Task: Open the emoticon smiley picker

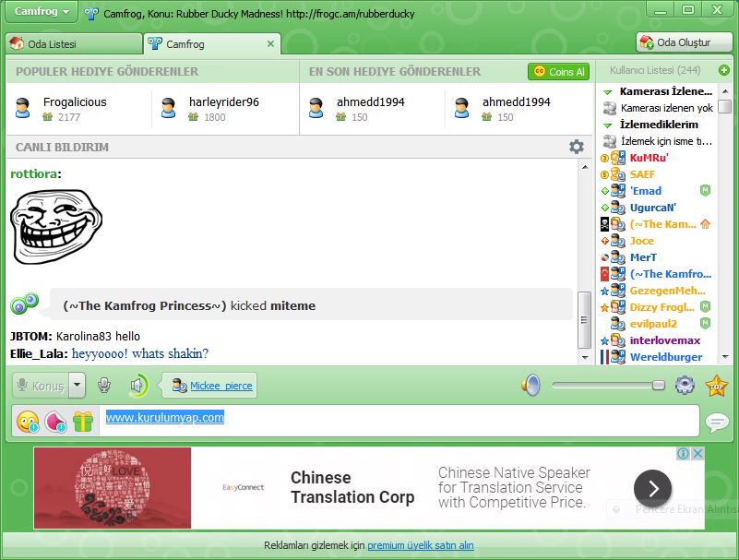Action: click(x=28, y=421)
